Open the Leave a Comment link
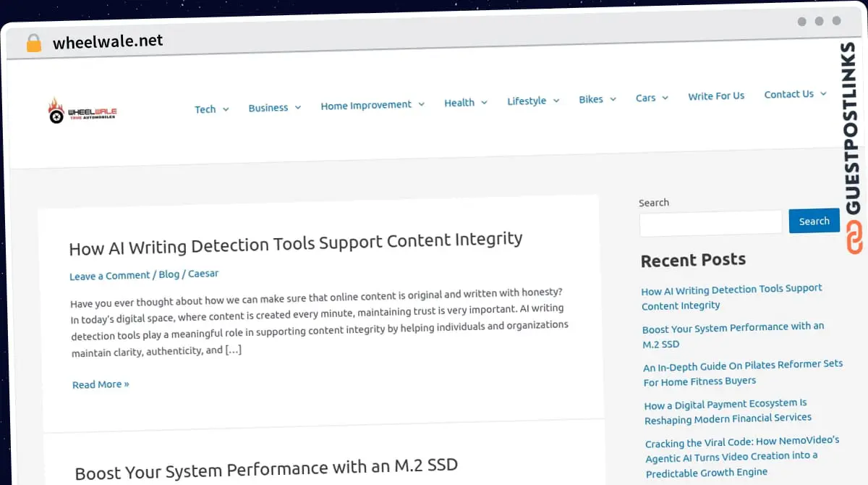Viewport: 868px width, 485px height. 109,275
